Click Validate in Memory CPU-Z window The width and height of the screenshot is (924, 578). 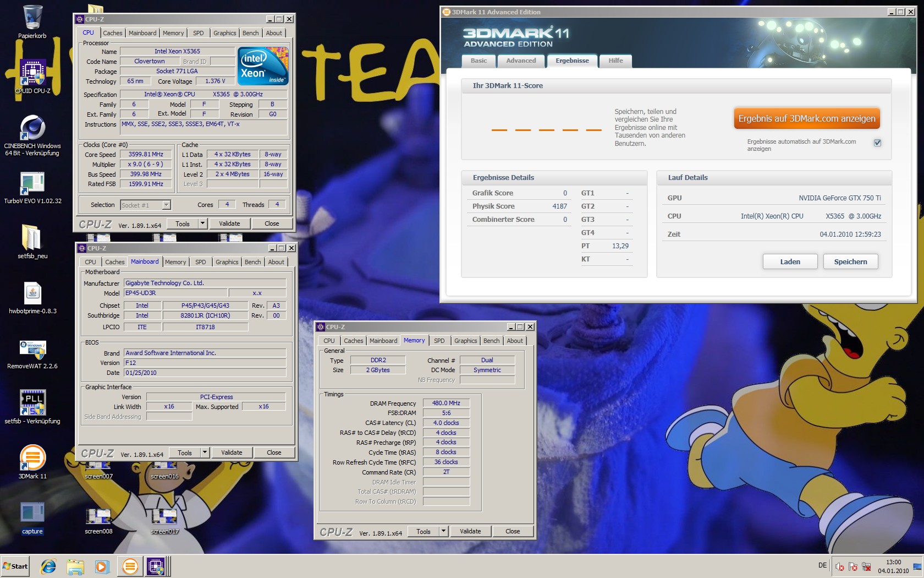click(470, 531)
